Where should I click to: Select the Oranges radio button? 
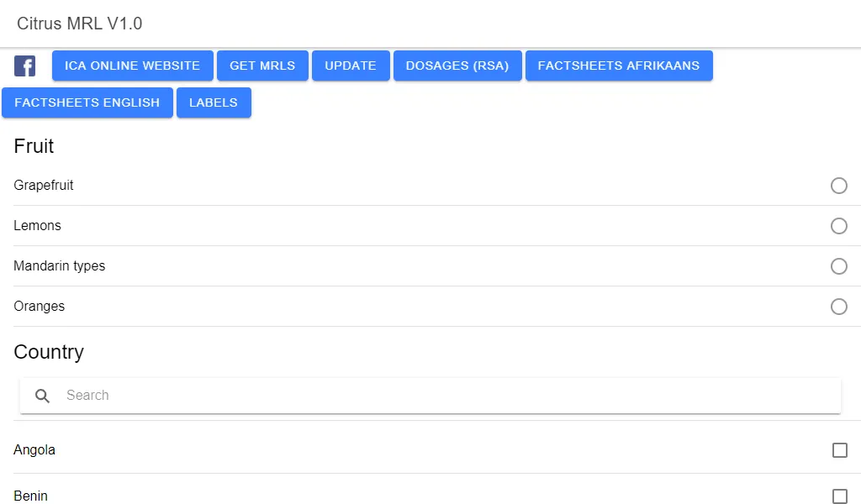tap(838, 307)
